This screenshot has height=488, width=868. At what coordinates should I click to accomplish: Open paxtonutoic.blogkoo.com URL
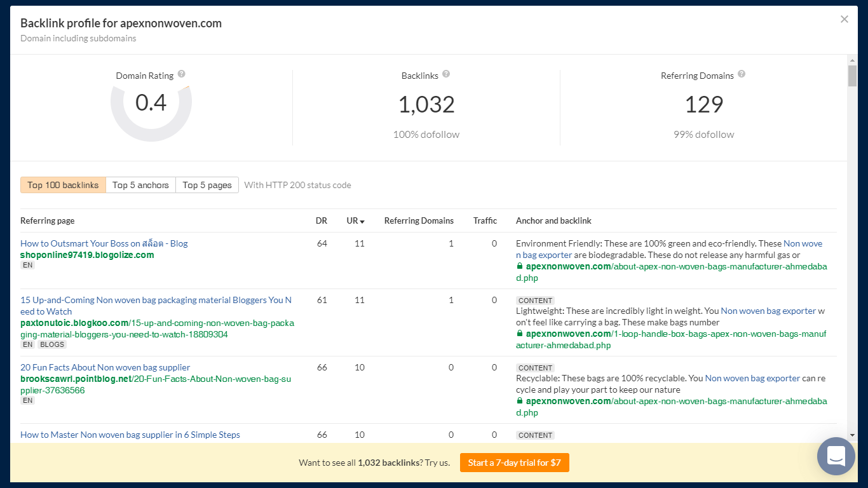157,329
